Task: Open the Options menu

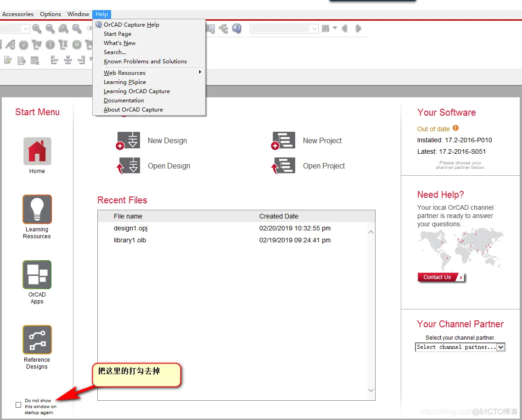Action: tap(50, 14)
